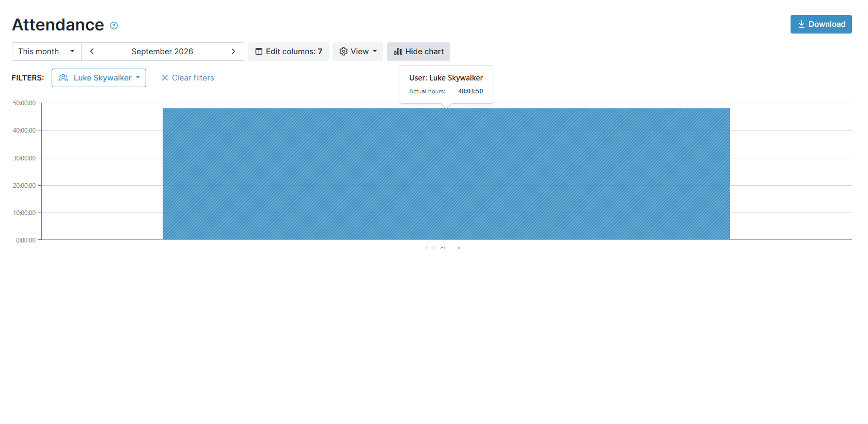Go to previous month with left chevron

tap(92, 52)
